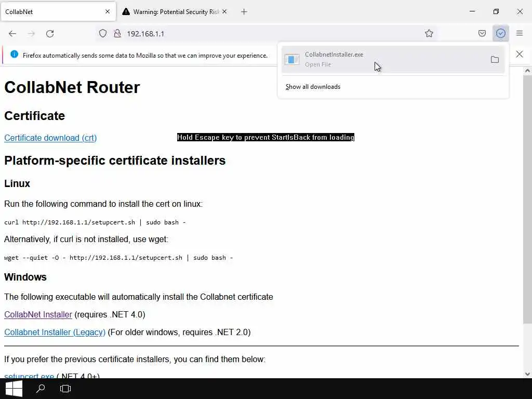Click Show all downloads
Viewport: 532px width, 399px height.
click(313, 87)
